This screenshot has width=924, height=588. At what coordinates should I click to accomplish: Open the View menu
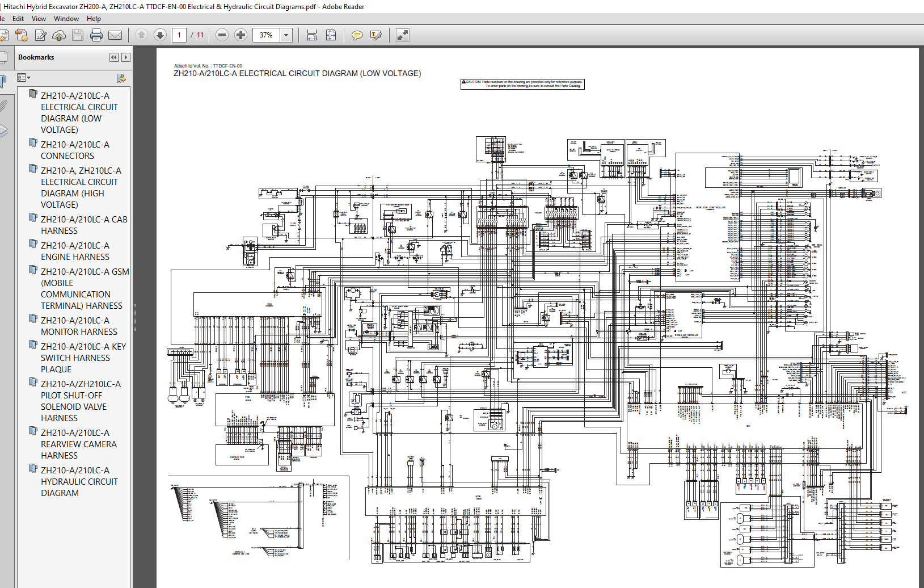click(x=39, y=19)
